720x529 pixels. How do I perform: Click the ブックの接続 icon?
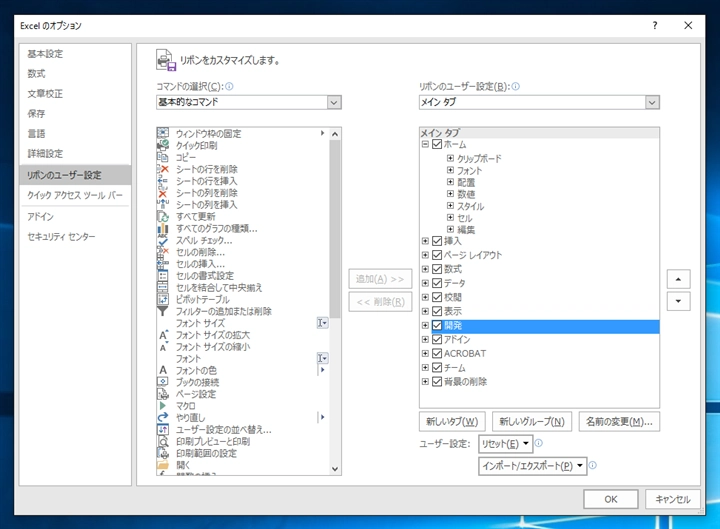[163, 382]
